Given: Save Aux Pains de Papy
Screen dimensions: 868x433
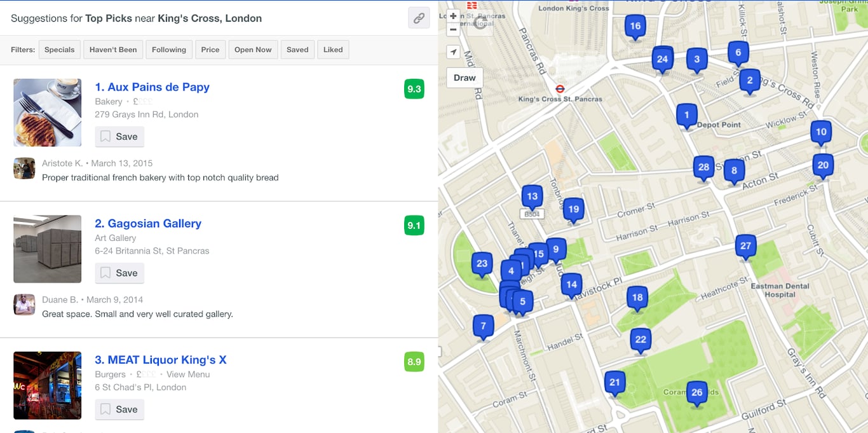Looking at the screenshot, I should click(119, 137).
